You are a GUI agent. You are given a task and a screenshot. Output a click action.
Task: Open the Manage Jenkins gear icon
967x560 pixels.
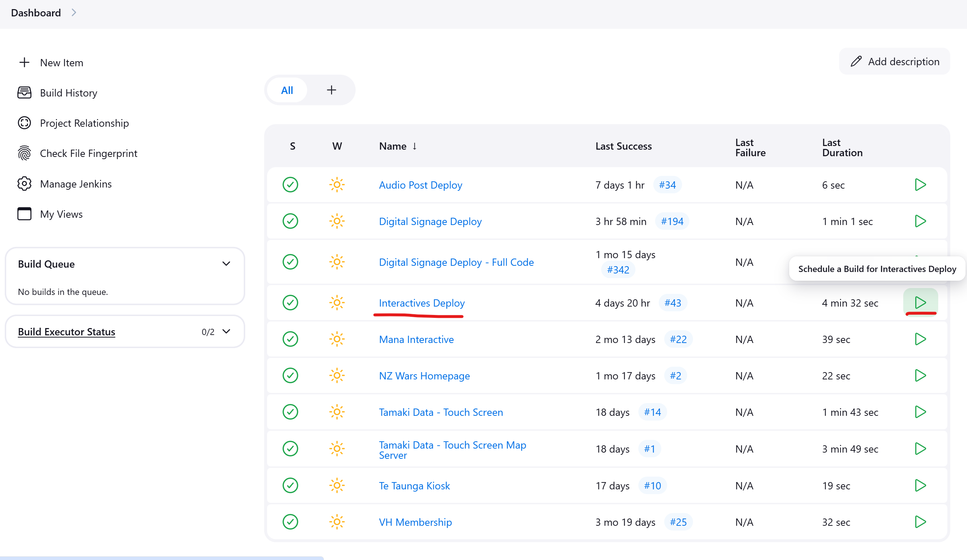tap(24, 184)
